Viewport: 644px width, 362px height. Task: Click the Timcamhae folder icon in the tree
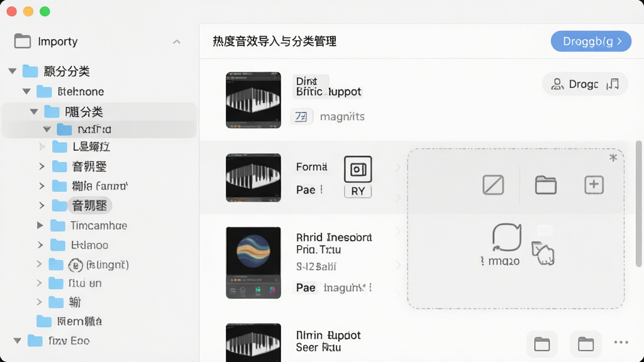[57, 226]
